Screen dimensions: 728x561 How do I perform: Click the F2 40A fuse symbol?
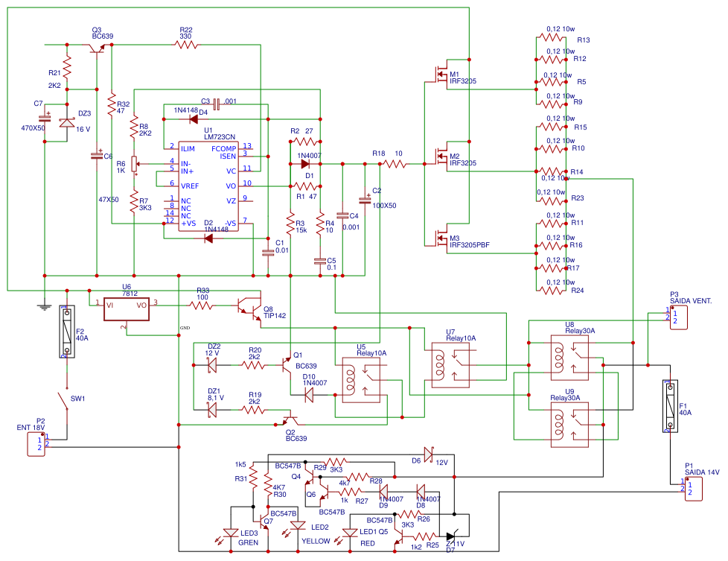click(67, 332)
